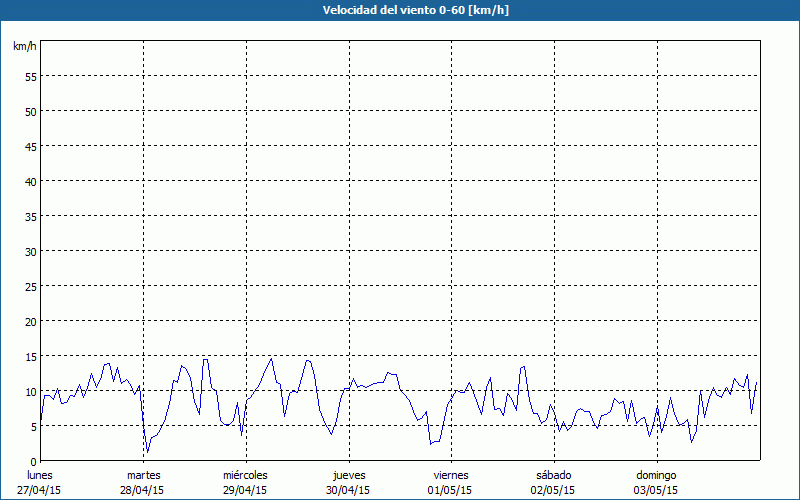Click the 'sábado' day label
The image size is (800, 500).
click(x=553, y=475)
